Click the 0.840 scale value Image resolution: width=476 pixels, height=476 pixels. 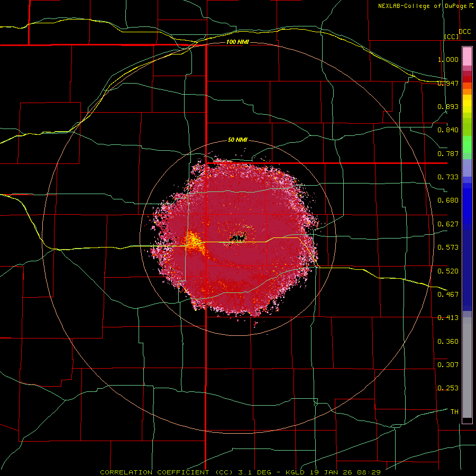[448, 130]
